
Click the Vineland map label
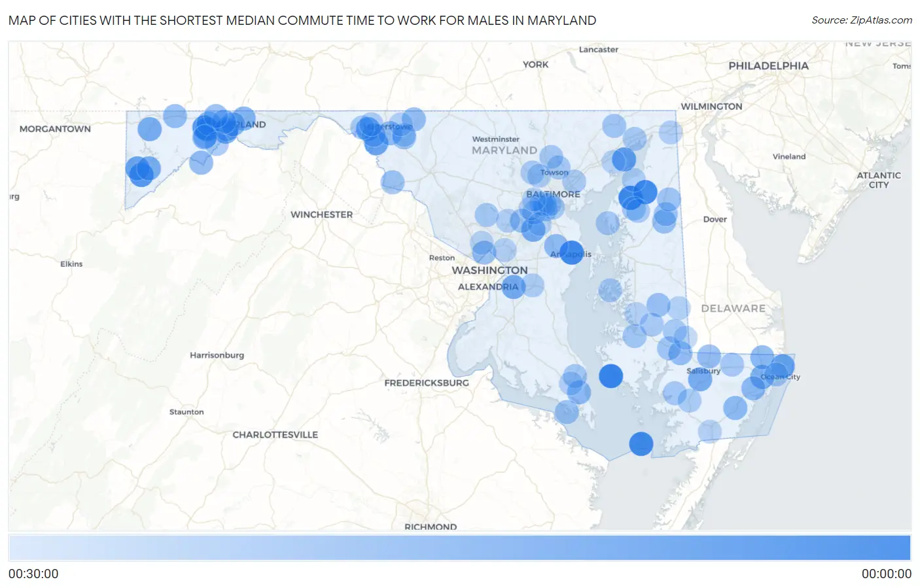point(789,156)
